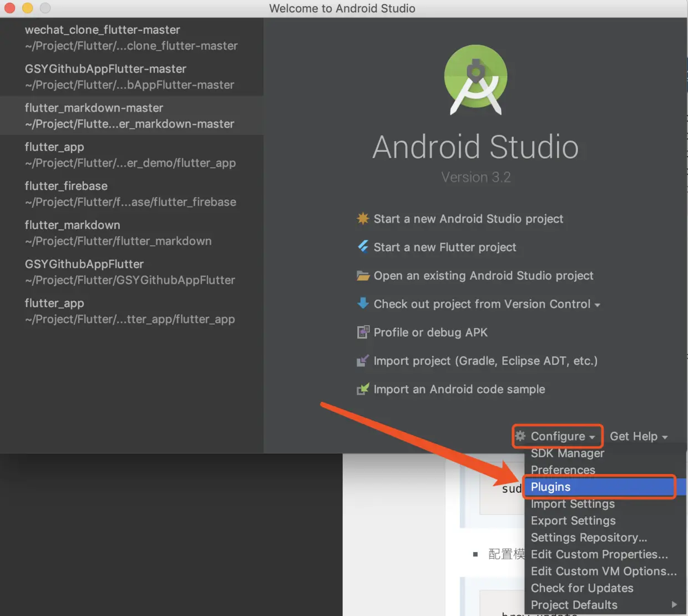This screenshot has width=688, height=616.
Task: Start a new Flutter project
Action: (445, 247)
